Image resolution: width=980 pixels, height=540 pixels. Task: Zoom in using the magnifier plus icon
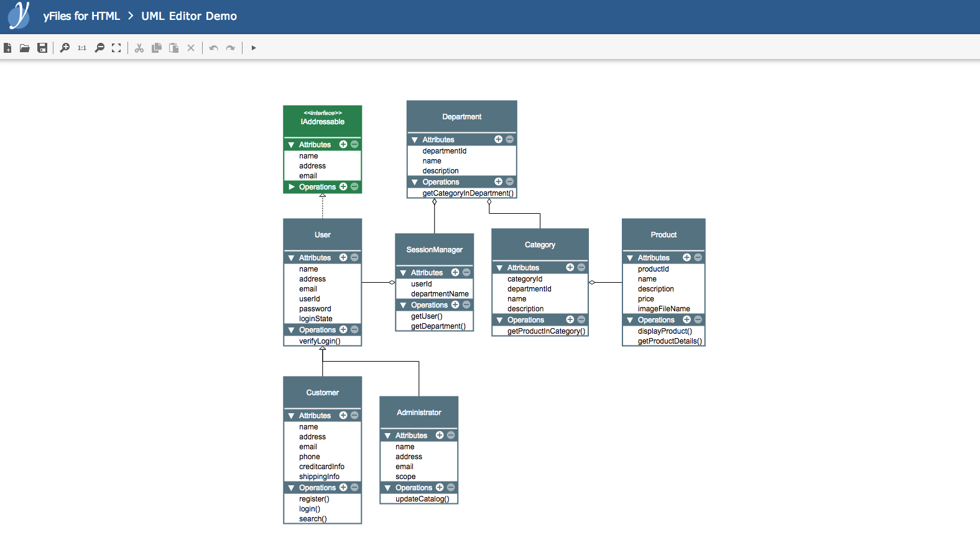point(65,48)
